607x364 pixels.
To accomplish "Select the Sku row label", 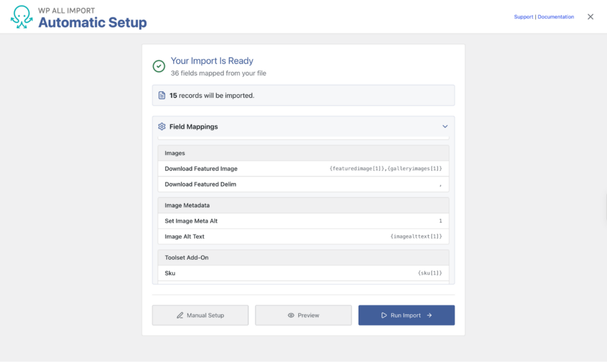I will (170, 273).
